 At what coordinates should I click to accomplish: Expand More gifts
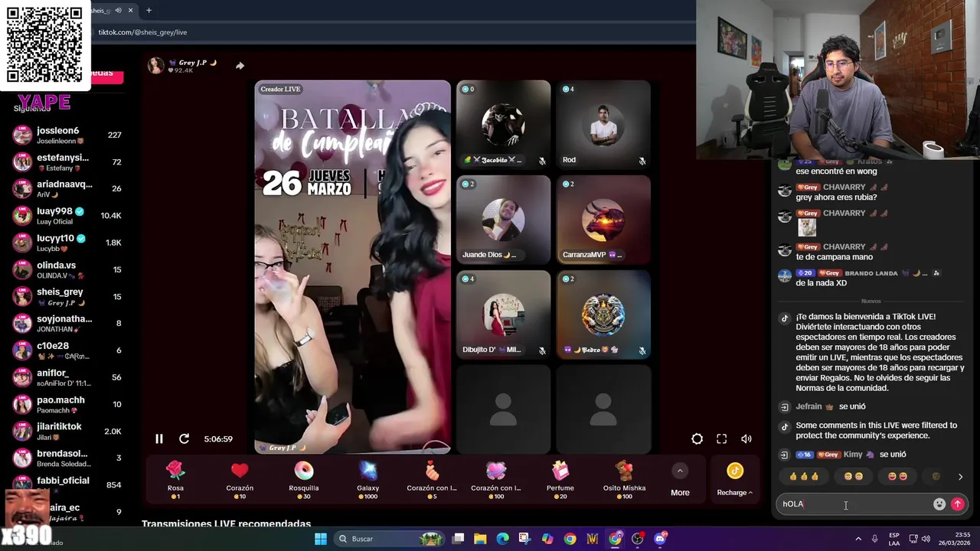click(680, 480)
